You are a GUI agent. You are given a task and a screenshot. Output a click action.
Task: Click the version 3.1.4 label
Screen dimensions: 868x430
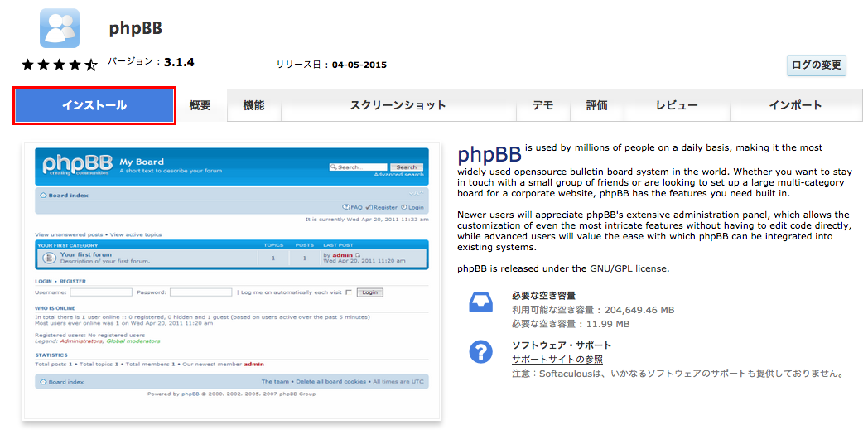click(x=178, y=62)
